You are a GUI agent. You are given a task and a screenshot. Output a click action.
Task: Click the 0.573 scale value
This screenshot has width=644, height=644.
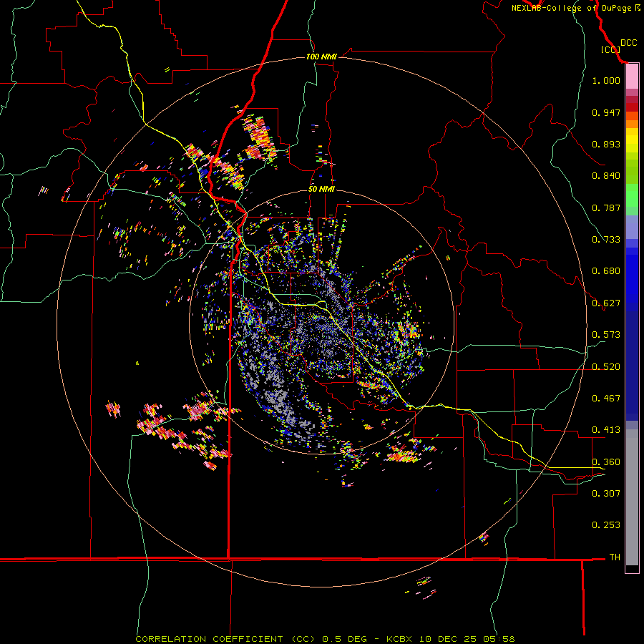(x=606, y=335)
